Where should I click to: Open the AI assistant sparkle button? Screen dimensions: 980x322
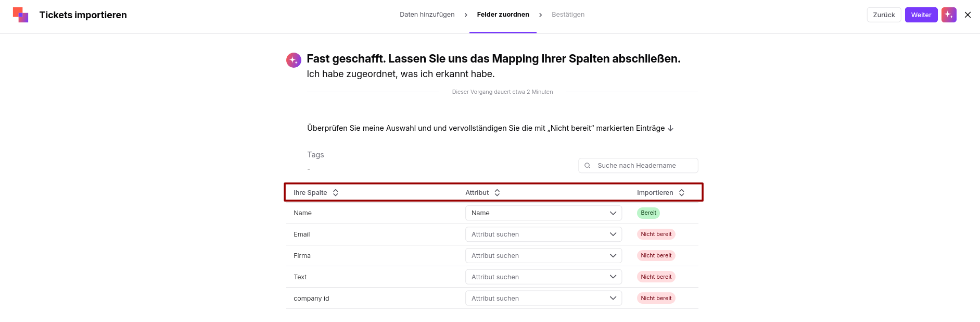pos(949,15)
